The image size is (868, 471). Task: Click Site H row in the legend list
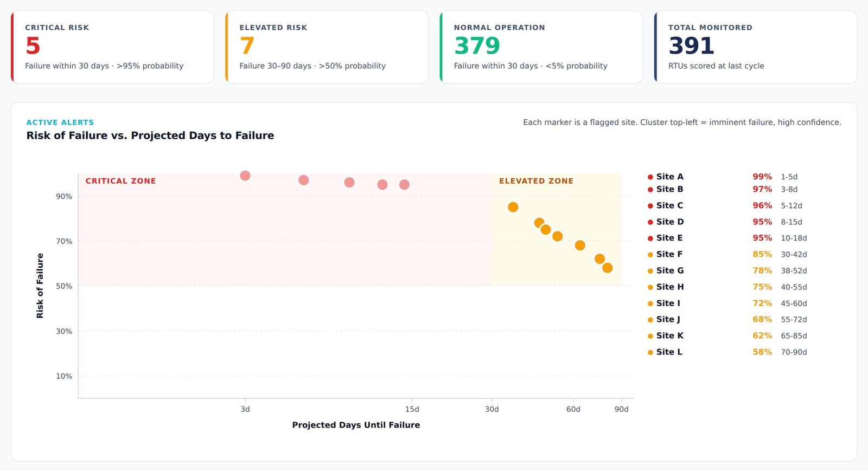pyautogui.click(x=727, y=287)
